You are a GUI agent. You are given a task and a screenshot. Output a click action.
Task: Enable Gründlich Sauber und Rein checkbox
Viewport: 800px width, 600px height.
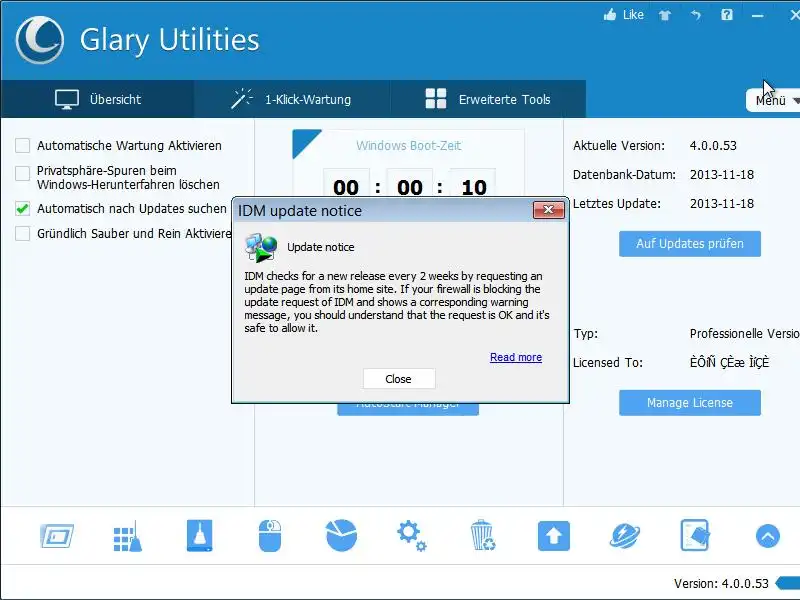[22, 234]
